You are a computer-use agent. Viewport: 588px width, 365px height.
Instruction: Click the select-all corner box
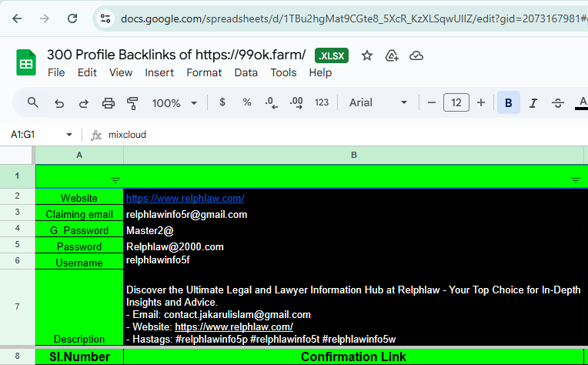pyautogui.click(x=16, y=155)
